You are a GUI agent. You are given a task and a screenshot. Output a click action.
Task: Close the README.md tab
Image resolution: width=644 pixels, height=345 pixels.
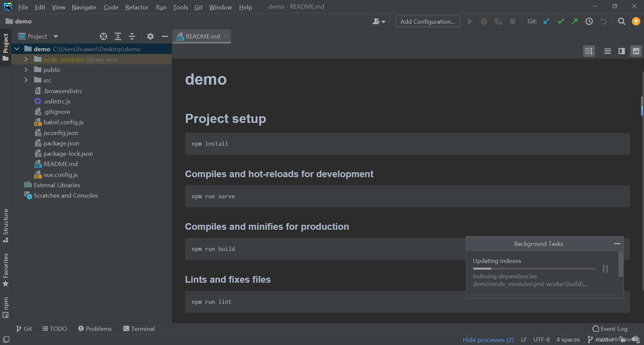tap(226, 36)
